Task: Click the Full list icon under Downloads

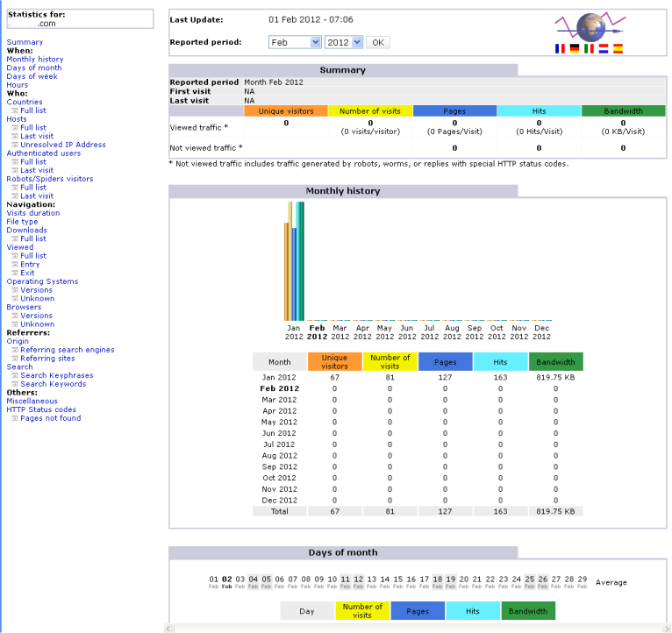Action: 15,239
